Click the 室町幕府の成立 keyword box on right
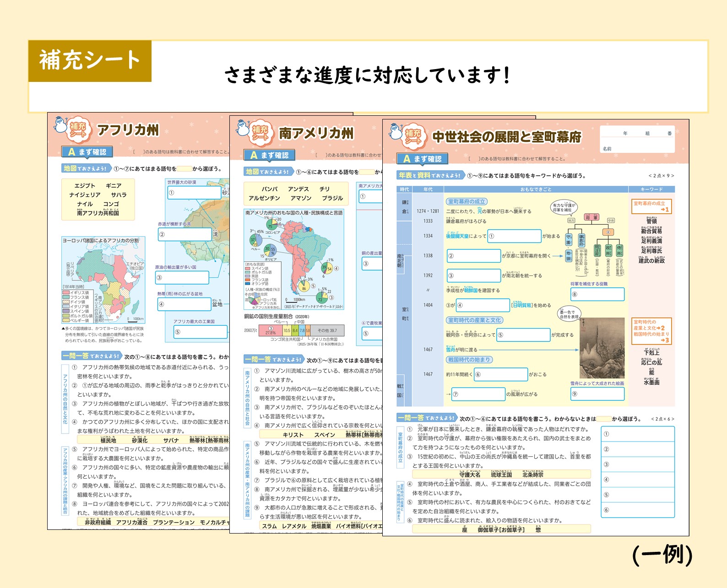 point(651,206)
